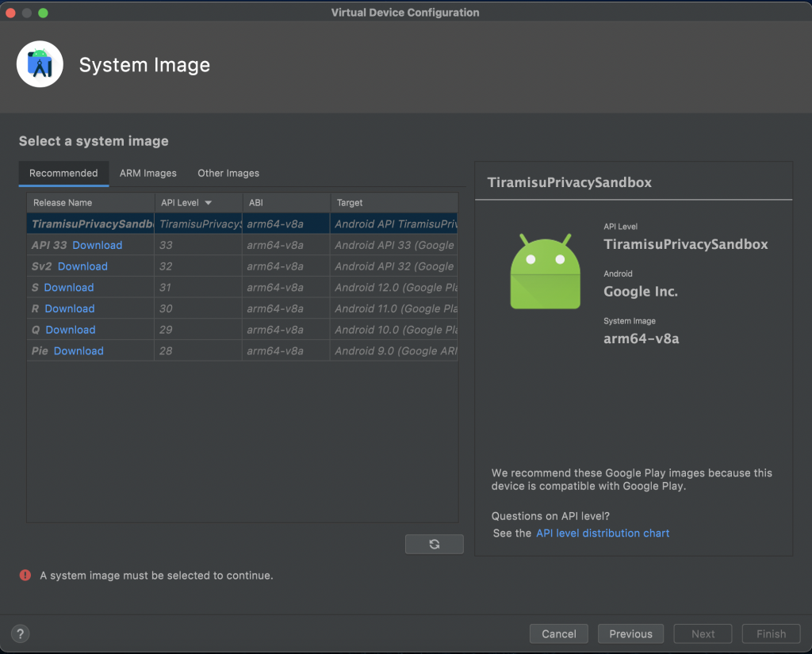Click the Release Name column header

(x=63, y=203)
